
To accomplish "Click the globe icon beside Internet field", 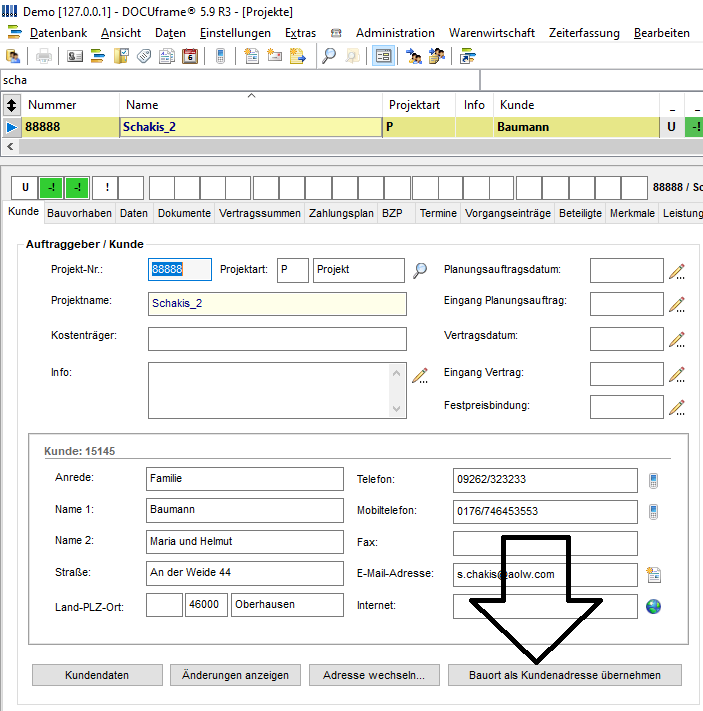I will [x=654, y=606].
